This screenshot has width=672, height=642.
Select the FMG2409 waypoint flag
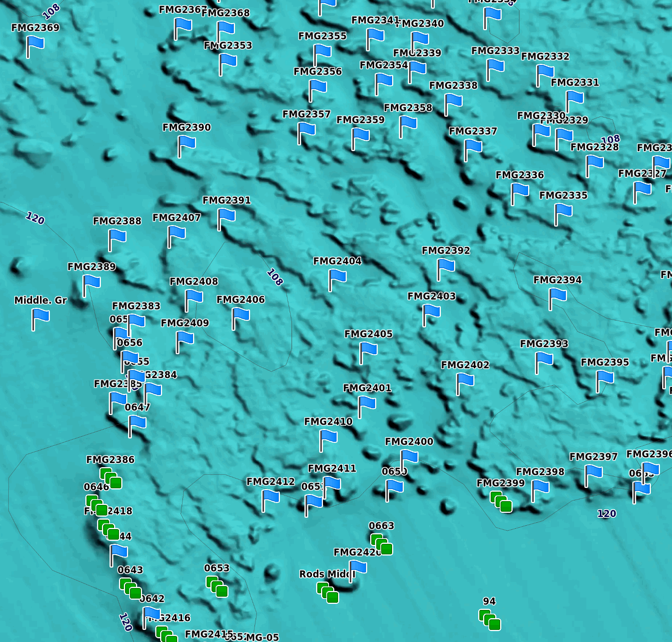(x=185, y=342)
